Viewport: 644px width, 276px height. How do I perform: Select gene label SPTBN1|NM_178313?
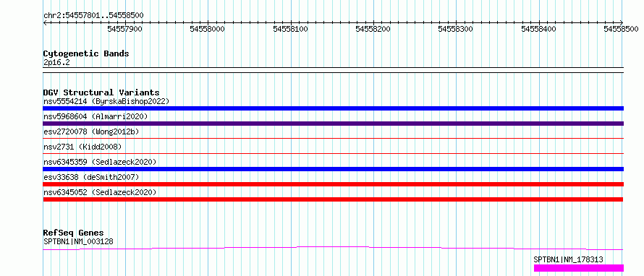pos(569,259)
